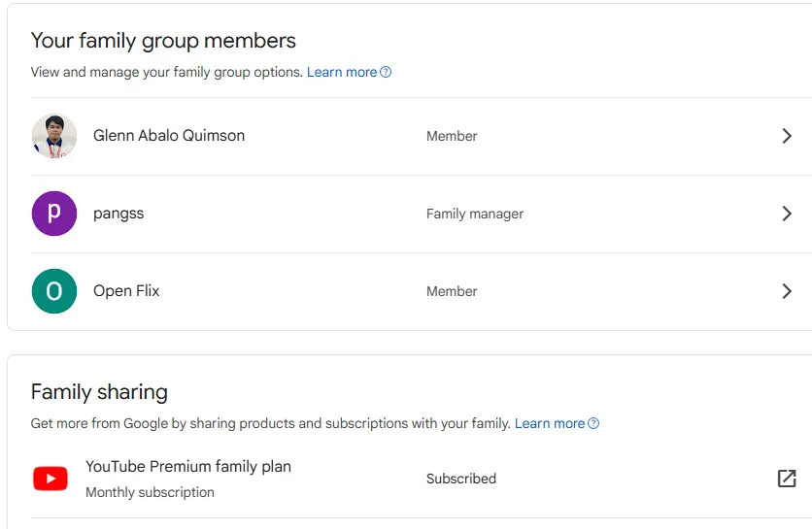Viewport: 812px width, 529px height.
Task: Expand Open Flix member chevron
Action: [x=787, y=291]
